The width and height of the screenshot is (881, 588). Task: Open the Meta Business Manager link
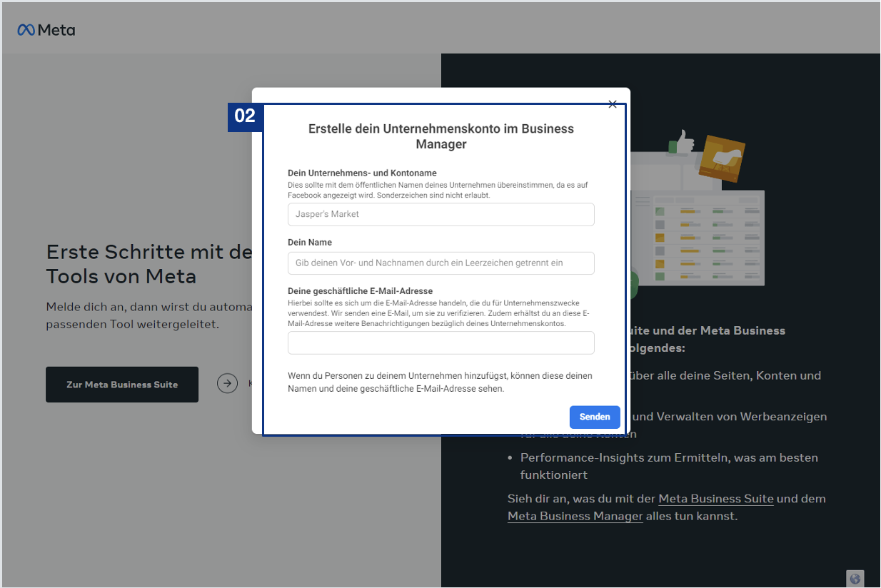575,515
